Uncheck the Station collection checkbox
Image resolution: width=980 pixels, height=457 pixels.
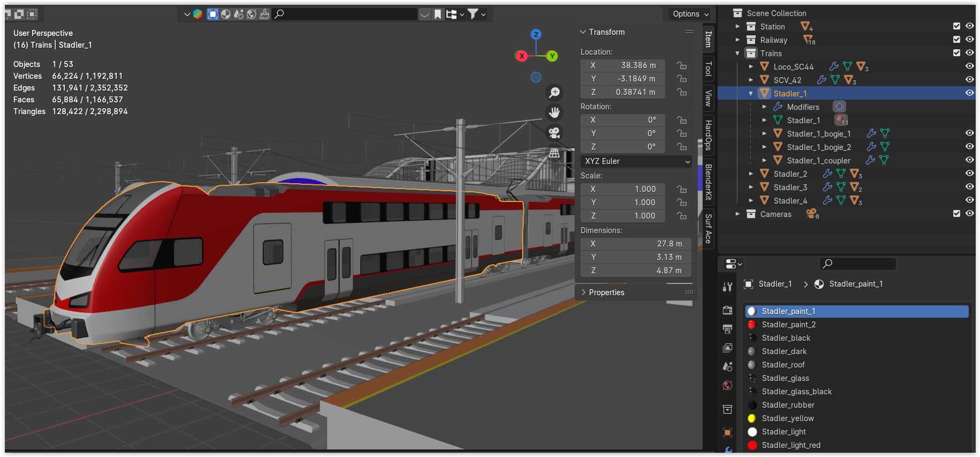pyautogui.click(x=956, y=26)
